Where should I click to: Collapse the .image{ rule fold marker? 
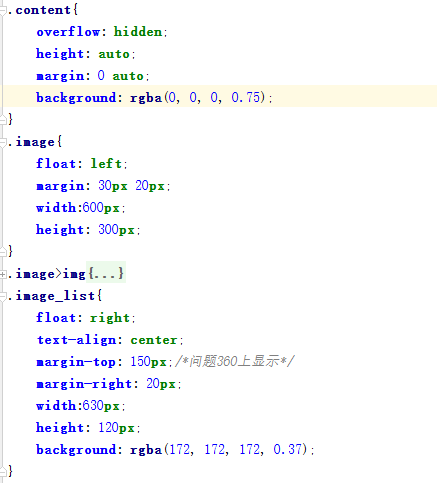3,143
